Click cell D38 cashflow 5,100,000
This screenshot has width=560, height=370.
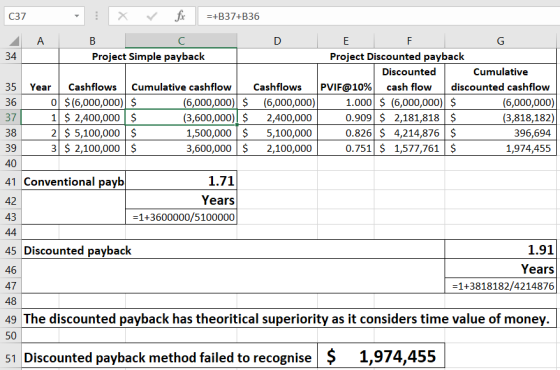[277, 133]
